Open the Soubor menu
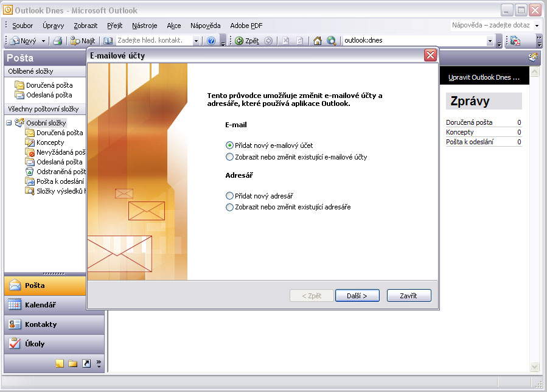 coord(23,26)
